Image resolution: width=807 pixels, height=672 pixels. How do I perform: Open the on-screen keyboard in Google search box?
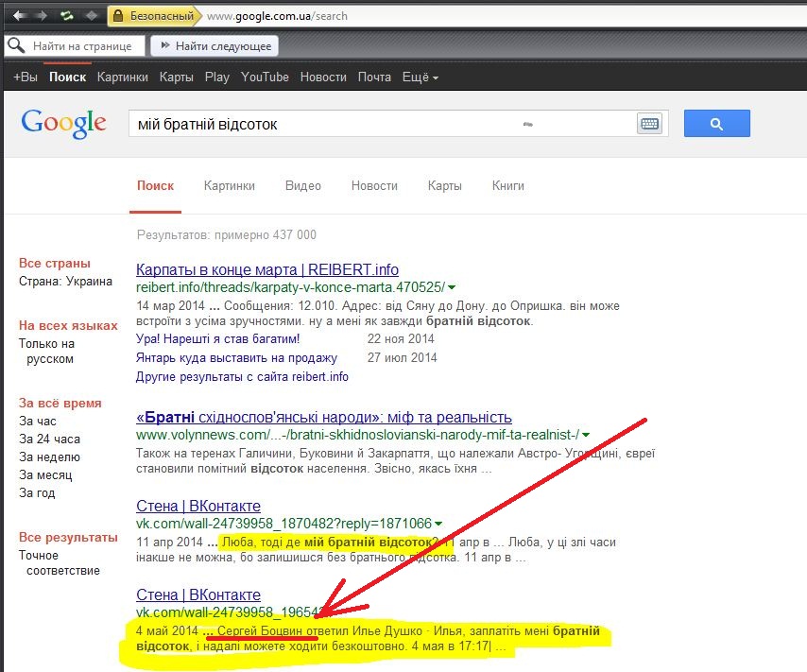point(649,124)
